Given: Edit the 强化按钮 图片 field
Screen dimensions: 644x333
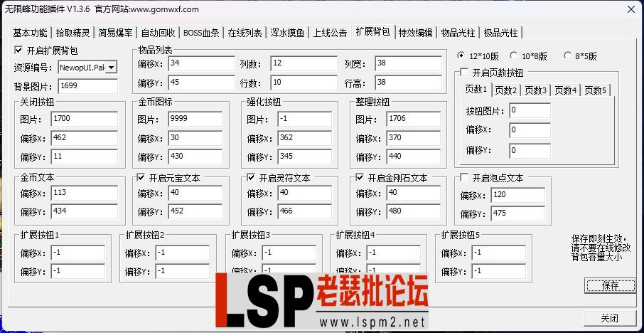Looking at the screenshot, I should tap(305, 119).
